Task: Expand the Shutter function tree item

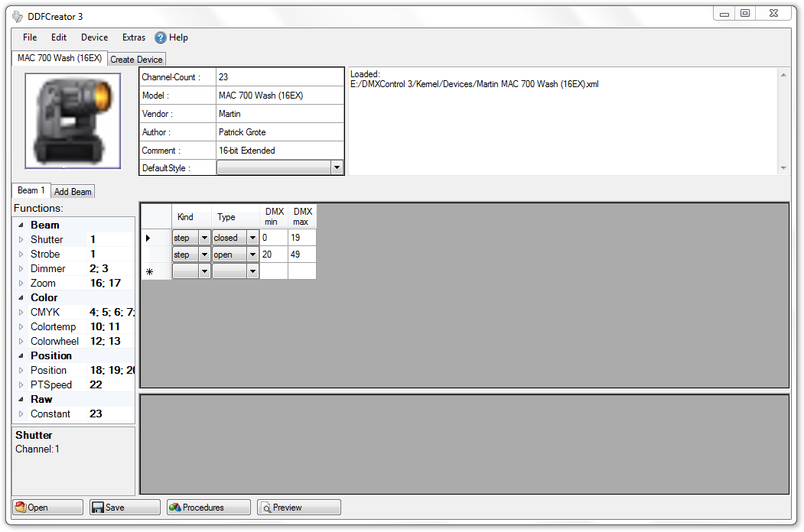Action: (x=21, y=240)
